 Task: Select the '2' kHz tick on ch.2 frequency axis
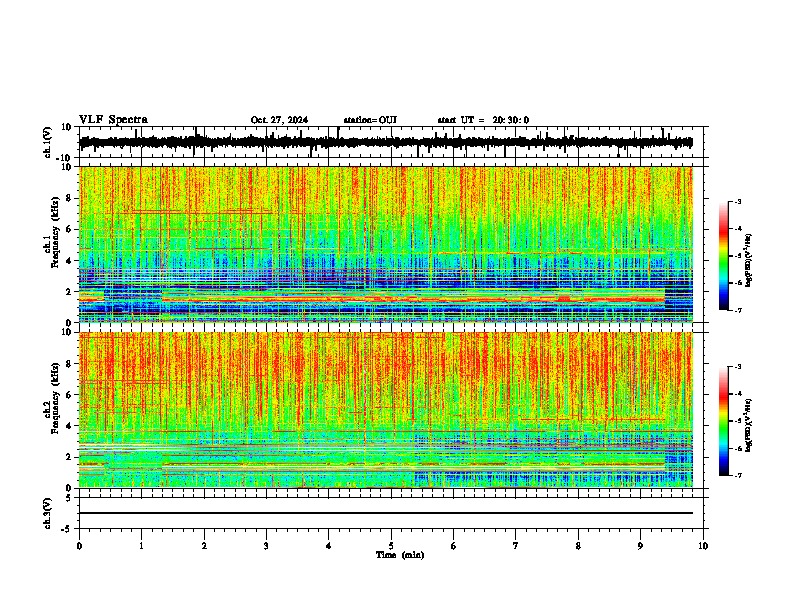[69, 457]
